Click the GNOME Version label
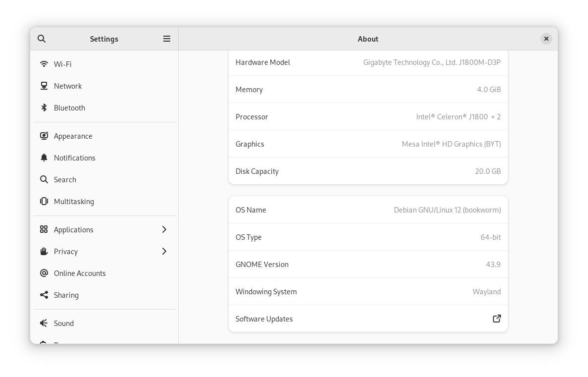 (262, 265)
